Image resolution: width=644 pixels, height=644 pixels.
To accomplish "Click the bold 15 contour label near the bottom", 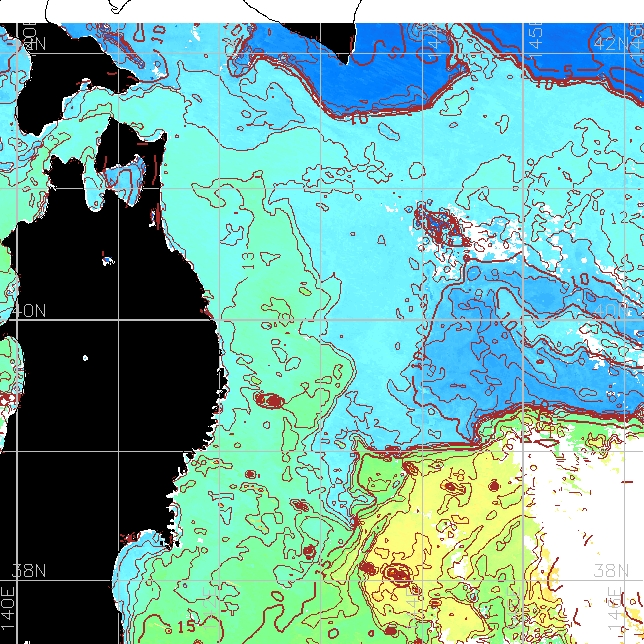I will (186, 626).
